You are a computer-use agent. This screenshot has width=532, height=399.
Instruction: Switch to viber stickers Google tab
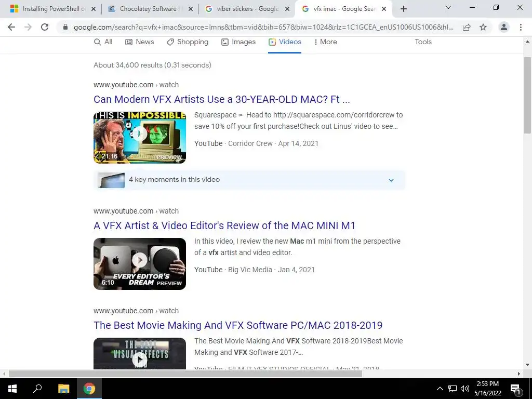coord(247,9)
